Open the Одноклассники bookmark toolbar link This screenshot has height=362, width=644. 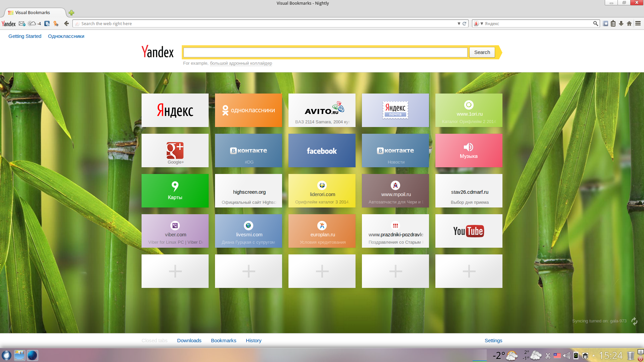pyautogui.click(x=66, y=36)
